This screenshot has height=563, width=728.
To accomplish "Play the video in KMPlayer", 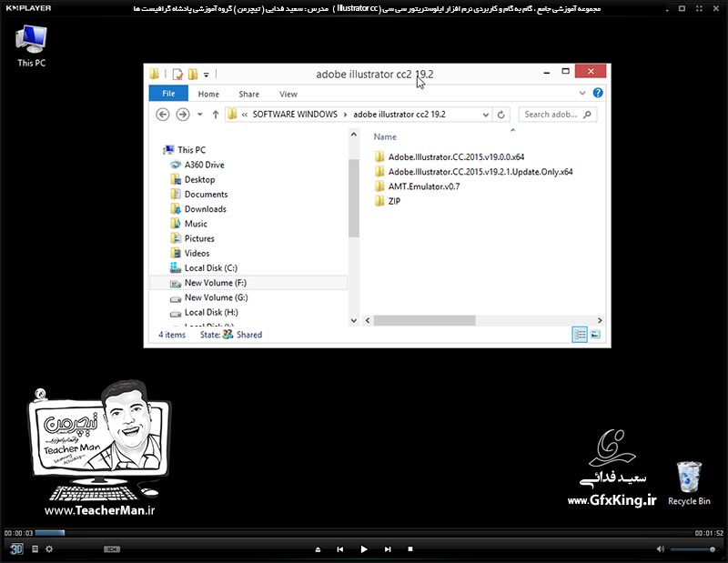I will click(x=363, y=549).
